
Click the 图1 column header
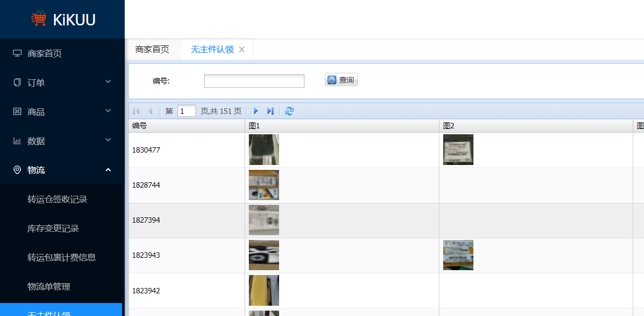click(x=342, y=126)
